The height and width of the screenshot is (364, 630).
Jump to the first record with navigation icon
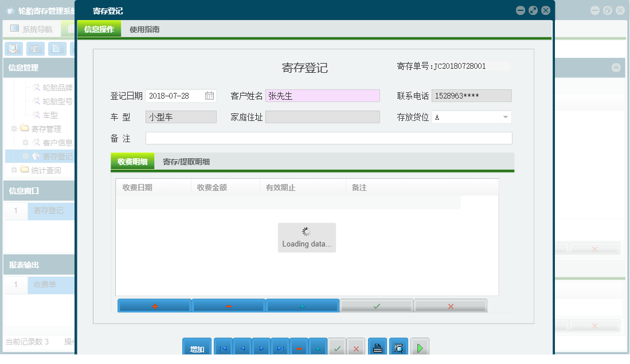point(222,347)
